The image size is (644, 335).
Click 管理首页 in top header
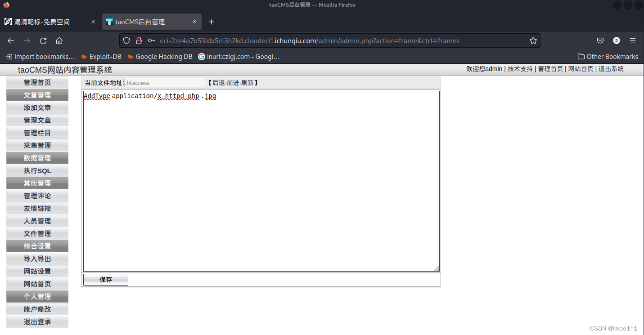(550, 69)
